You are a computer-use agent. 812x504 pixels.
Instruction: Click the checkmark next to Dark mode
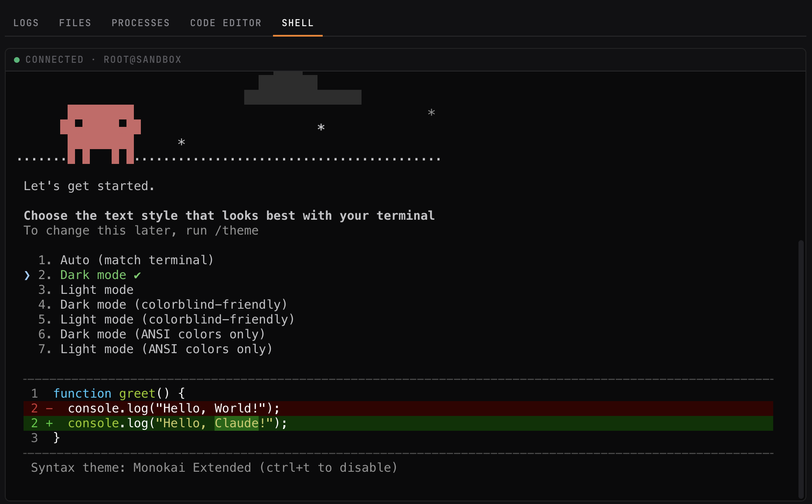(137, 275)
